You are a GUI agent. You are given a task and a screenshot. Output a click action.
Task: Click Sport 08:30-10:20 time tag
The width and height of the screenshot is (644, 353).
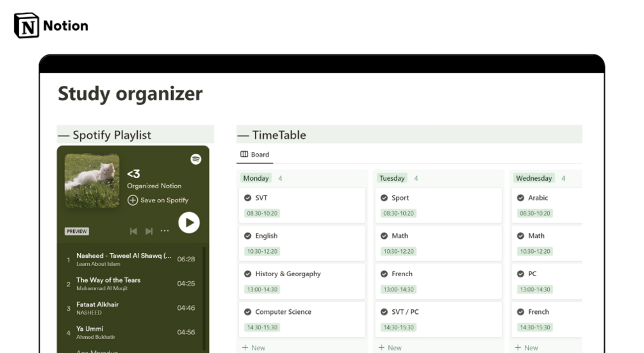pyautogui.click(x=399, y=213)
